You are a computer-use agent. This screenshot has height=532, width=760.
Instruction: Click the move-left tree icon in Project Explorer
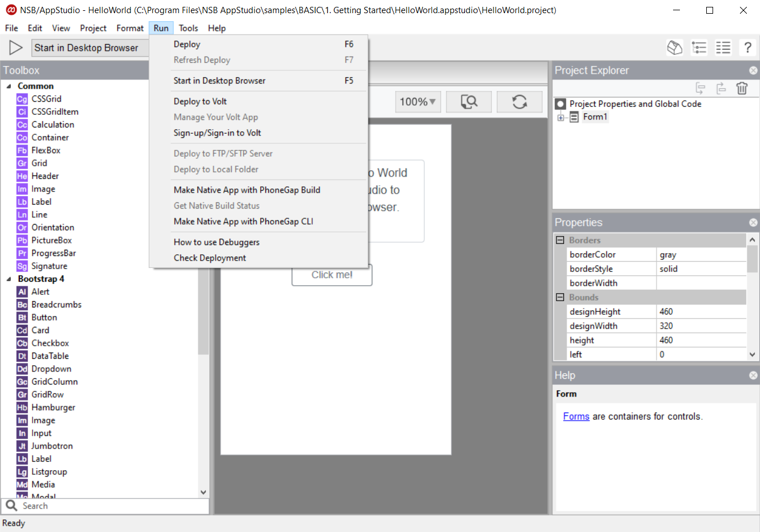click(701, 88)
